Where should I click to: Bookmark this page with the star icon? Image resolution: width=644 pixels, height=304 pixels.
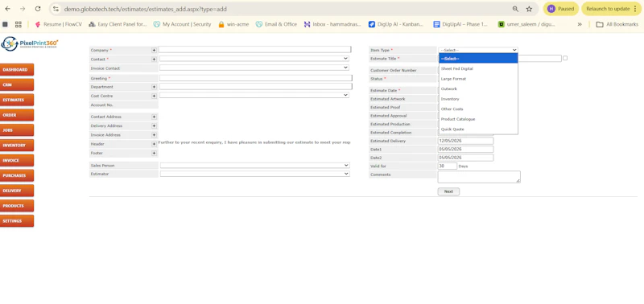click(x=529, y=9)
